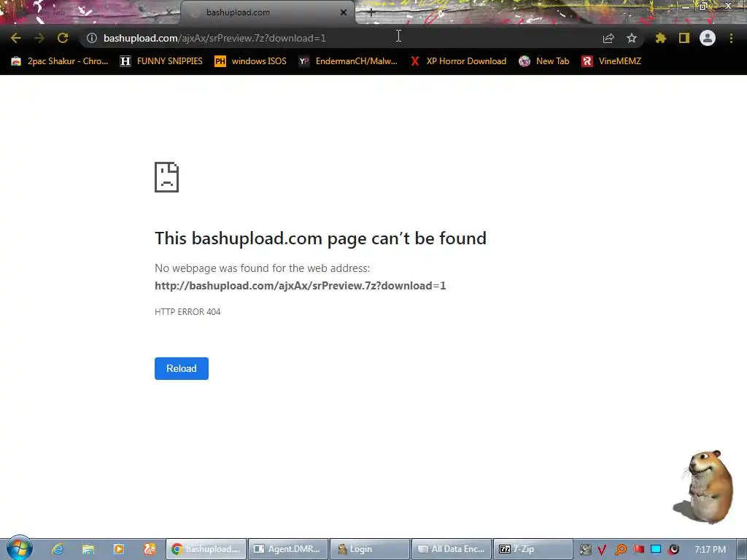Click the bolded 404 URL text
Viewport: 747px width, 560px height.
coord(300,286)
